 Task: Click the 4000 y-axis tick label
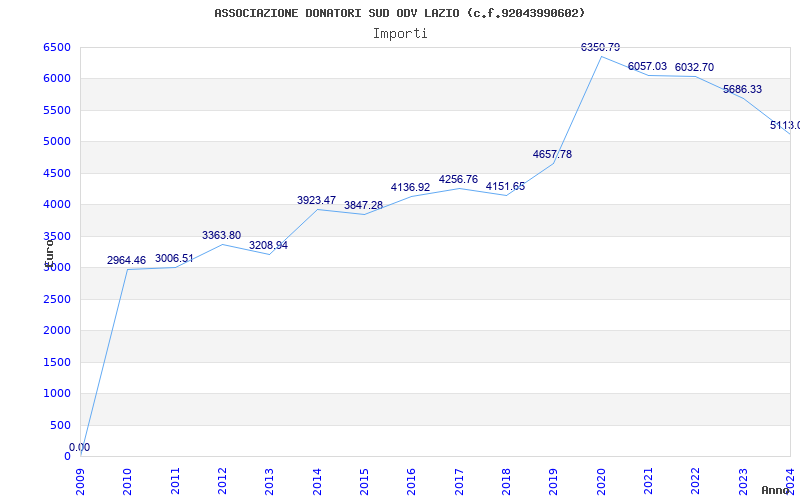[57, 205]
